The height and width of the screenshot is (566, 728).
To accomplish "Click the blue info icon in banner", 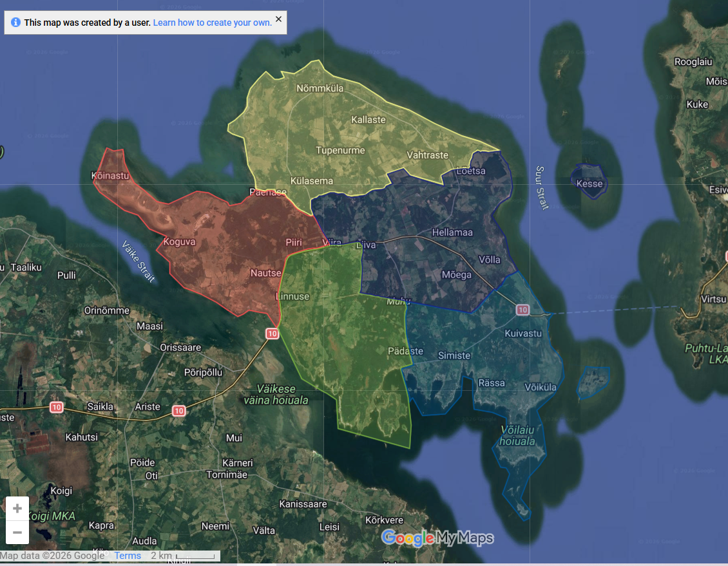I will [15, 23].
